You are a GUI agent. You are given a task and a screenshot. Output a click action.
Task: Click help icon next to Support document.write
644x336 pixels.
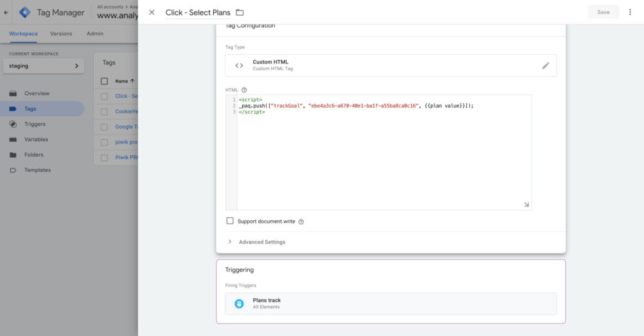click(x=301, y=221)
